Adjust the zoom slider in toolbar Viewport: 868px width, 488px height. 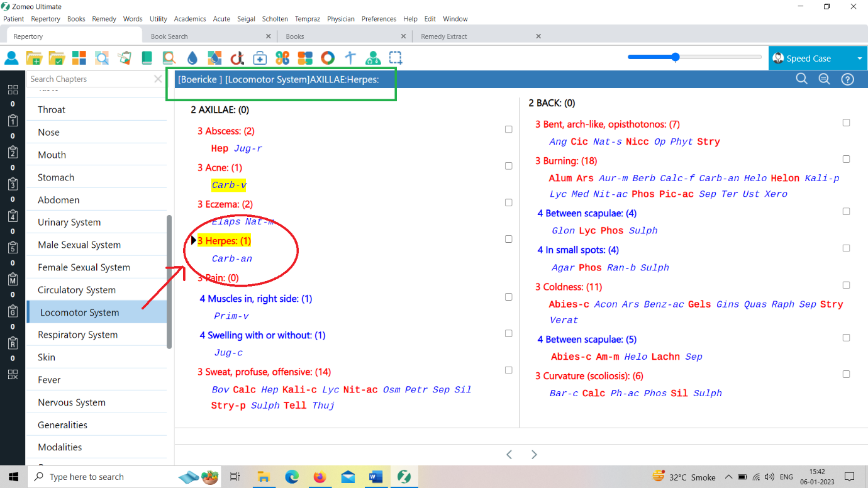[x=676, y=57]
